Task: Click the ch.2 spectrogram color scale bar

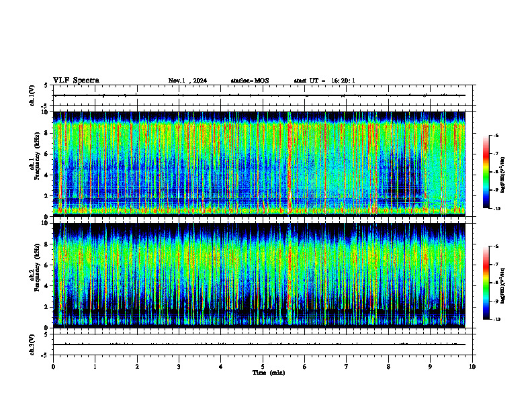Action: pos(486,283)
